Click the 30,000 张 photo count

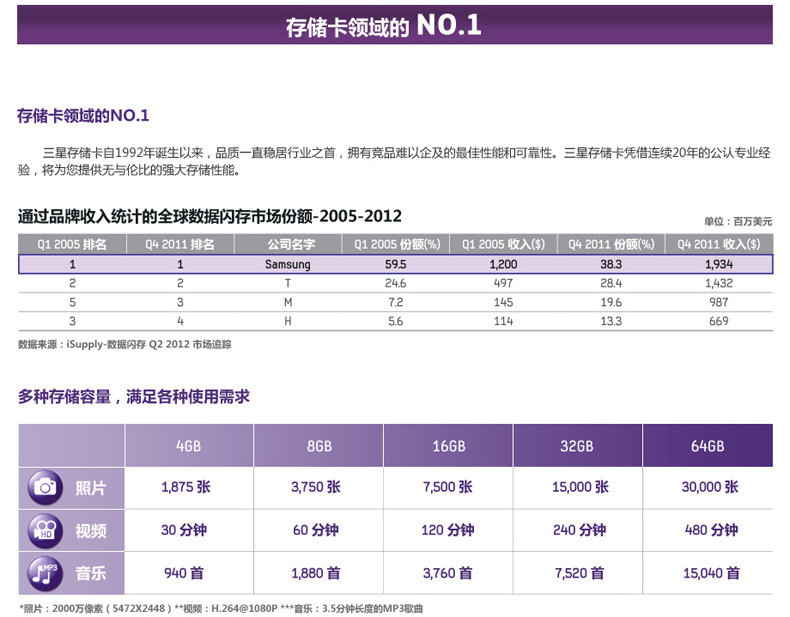pyautogui.click(x=710, y=487)
